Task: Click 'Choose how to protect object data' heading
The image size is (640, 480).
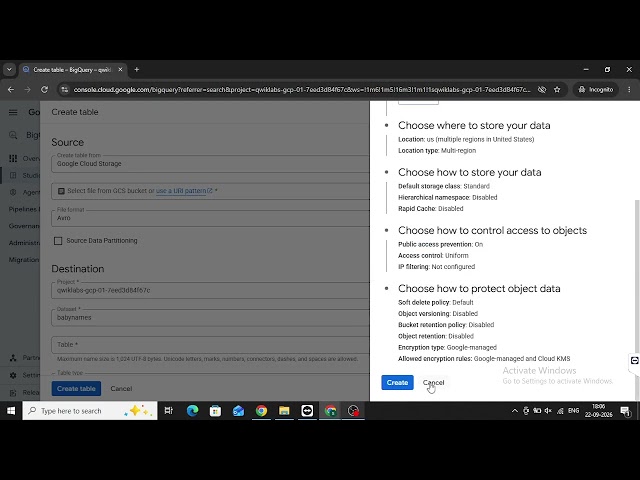Action: tap(479, 289)
